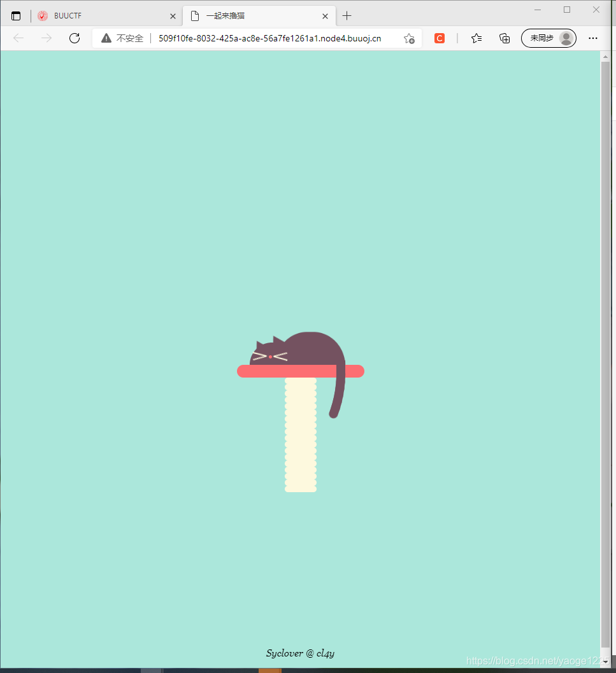Click the browser forward arrow
The image size is (616, 673).
46,38
